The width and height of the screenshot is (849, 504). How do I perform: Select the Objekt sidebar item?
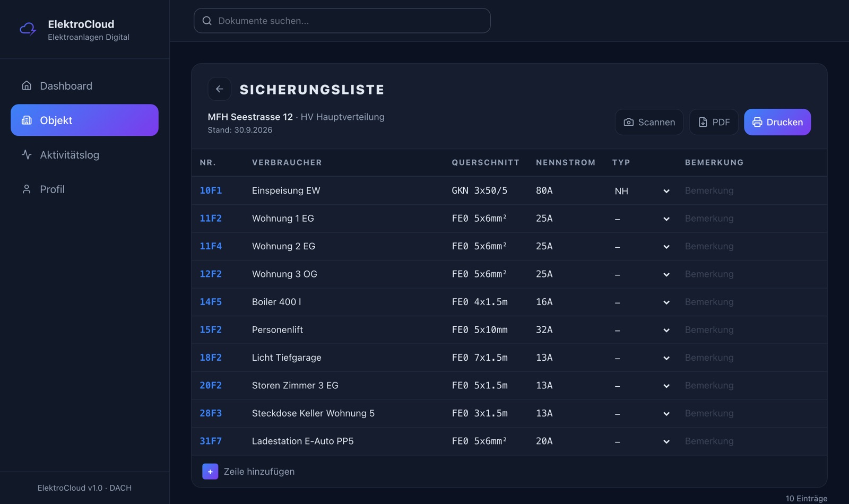tap(84, 120)
